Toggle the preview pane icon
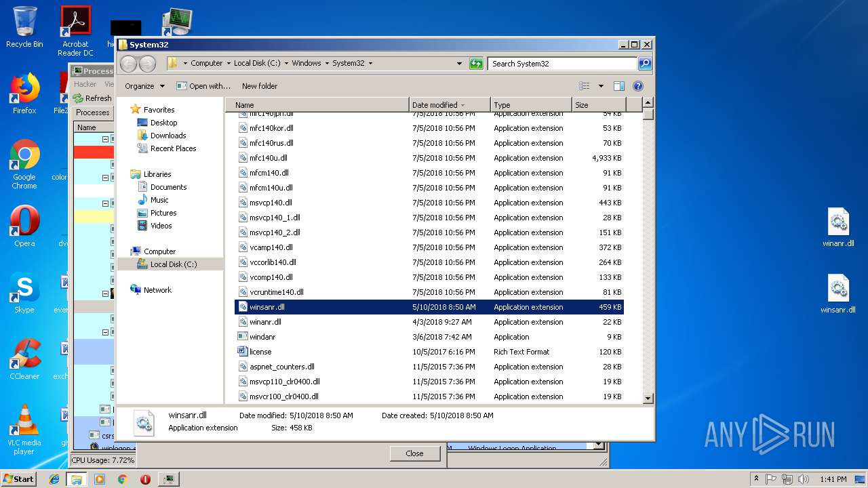Viewport: 868px width, 488px height. 618,86
